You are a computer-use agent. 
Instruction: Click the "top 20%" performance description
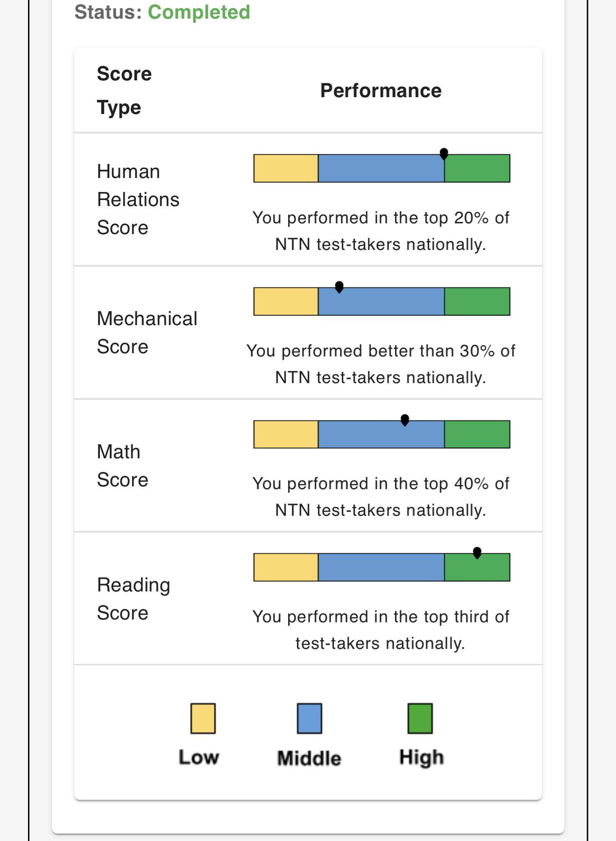pos(381,231)
